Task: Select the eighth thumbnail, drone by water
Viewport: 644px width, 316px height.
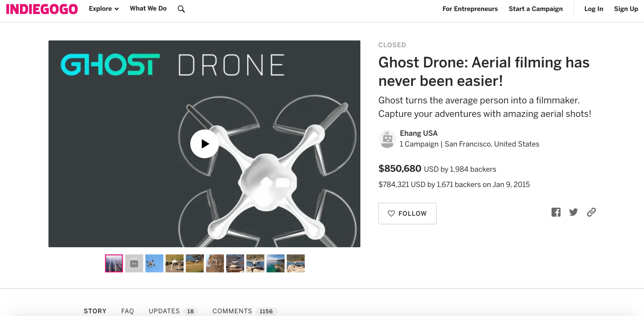Action: (255, 263)
